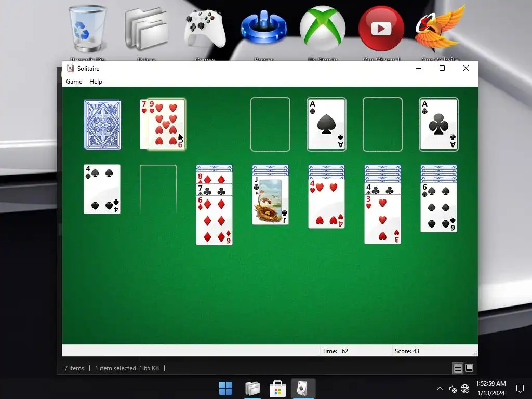Image resolution: width=532 pixels, height=399 pixels.
Task: Click the Score 43 status entry
Action: 407,351
